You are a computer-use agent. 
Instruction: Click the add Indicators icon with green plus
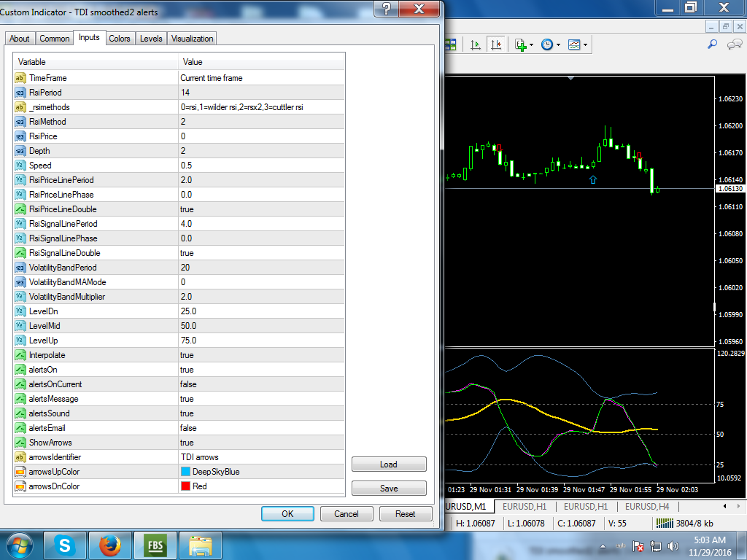[x=521, y=44]
